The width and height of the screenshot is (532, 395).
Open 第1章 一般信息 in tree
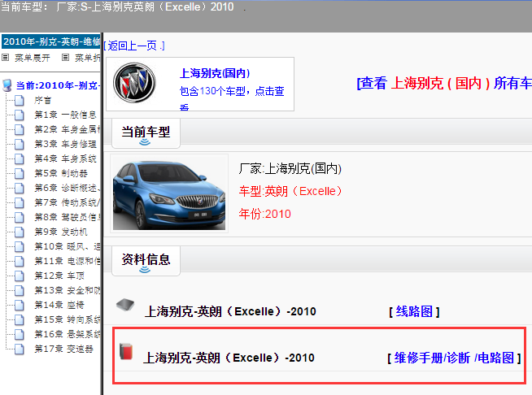click(65, 115)
